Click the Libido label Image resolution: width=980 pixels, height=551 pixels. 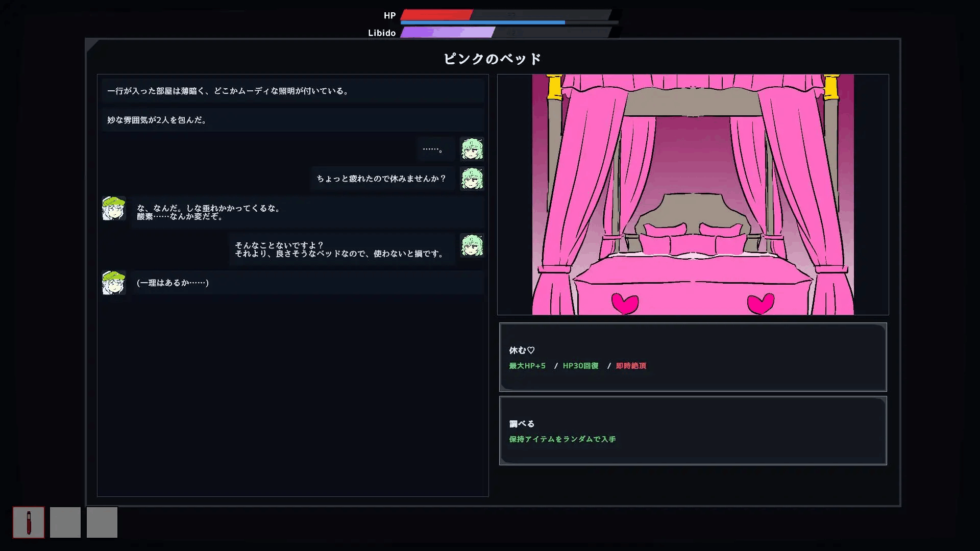click(382, 33)
